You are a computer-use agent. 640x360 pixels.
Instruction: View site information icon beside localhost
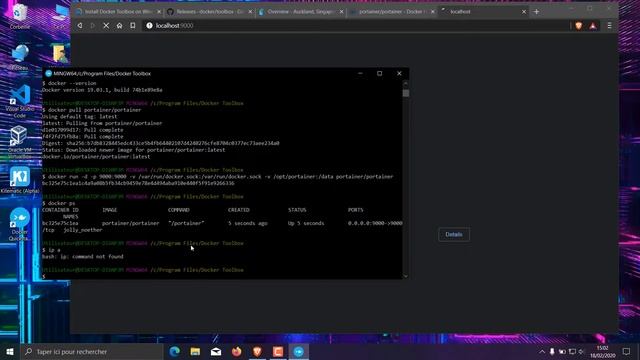pyautogui.click(x=149, y=25)
